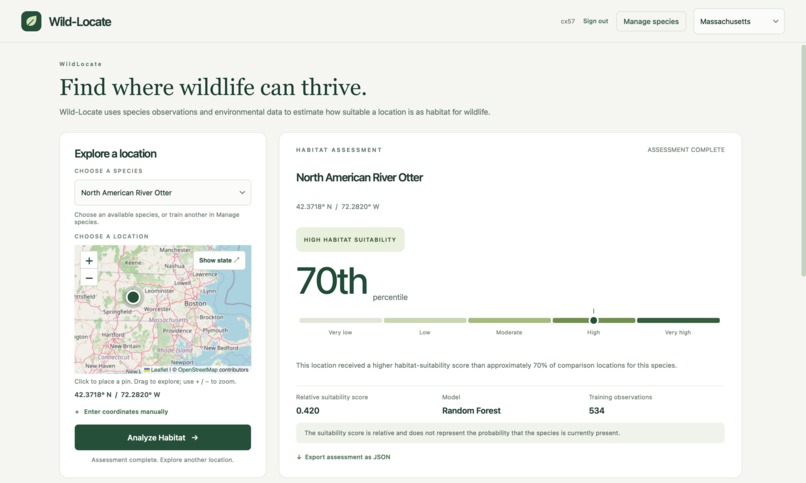
Task: Click the suitability scale indicator dot
Action: pyautogui.click(x=594, y=320)
